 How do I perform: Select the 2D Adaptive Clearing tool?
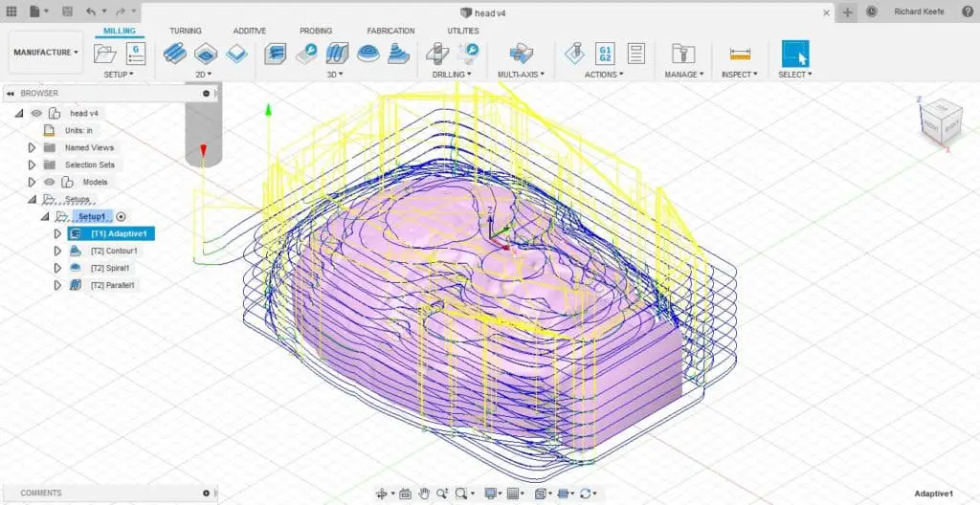pos(175,54)
